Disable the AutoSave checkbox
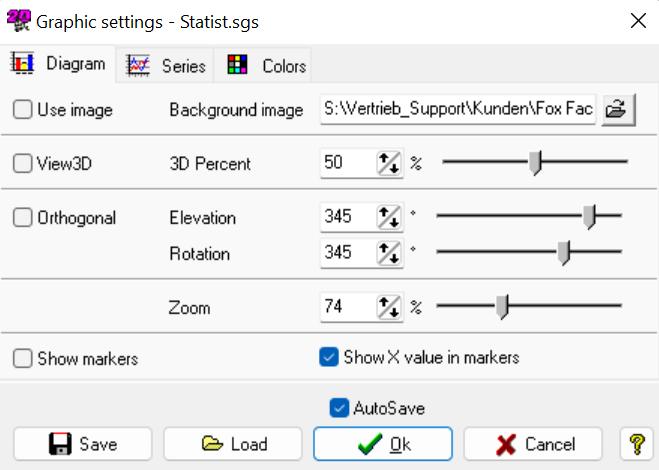Image resolution: width=659 pixels, height=470 pixels. tap(339, 408)
